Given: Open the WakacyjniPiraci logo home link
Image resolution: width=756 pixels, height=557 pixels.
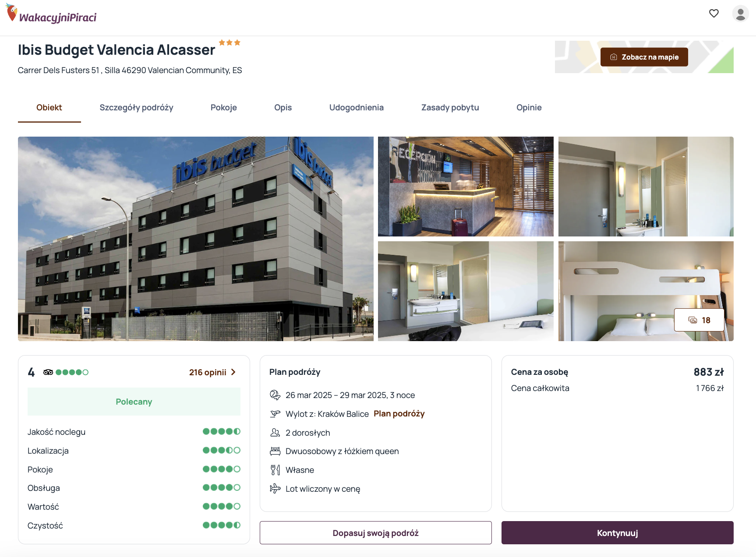Looking at the screenshot, I should pos(51,14).
